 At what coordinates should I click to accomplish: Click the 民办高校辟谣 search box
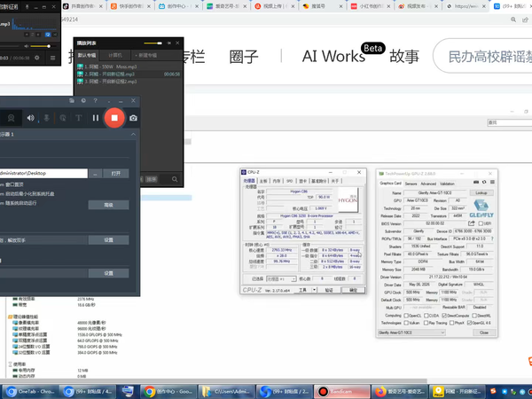point(482,57)
